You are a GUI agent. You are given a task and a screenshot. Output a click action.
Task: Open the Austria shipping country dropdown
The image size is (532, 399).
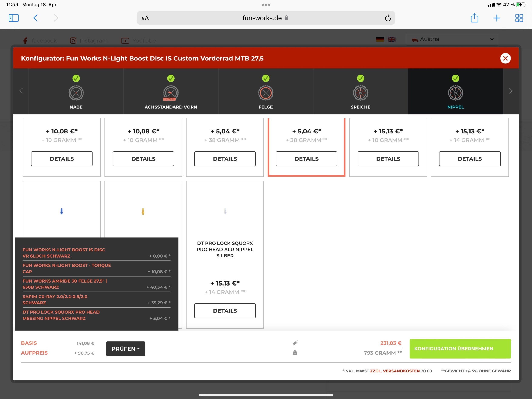pyautogui.click(x=452, y=39)
